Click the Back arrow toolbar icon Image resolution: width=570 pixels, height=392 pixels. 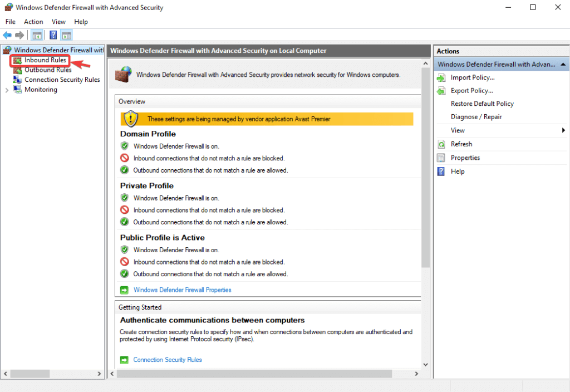pos(7,35)
